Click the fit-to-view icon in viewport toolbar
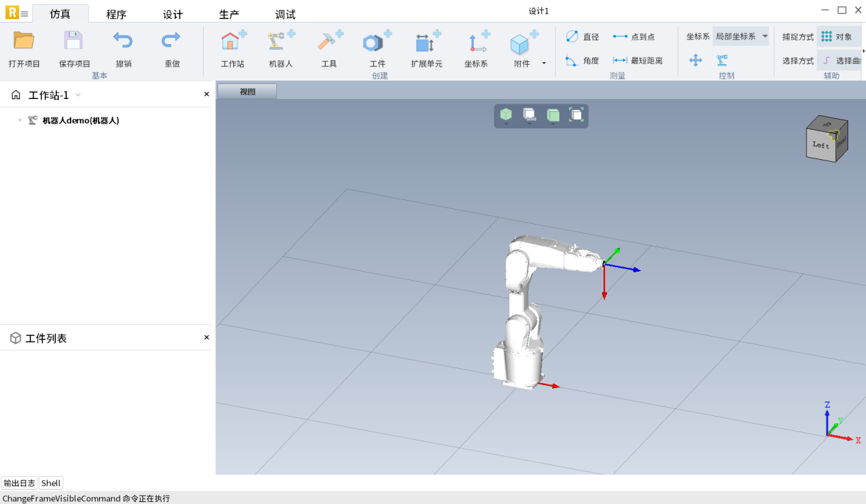866x504 pixels. [576, 115]
